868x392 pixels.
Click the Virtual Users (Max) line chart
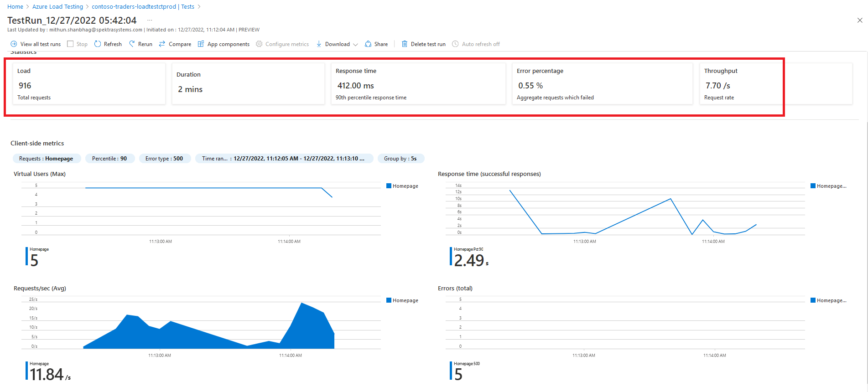tap(201, 210)
